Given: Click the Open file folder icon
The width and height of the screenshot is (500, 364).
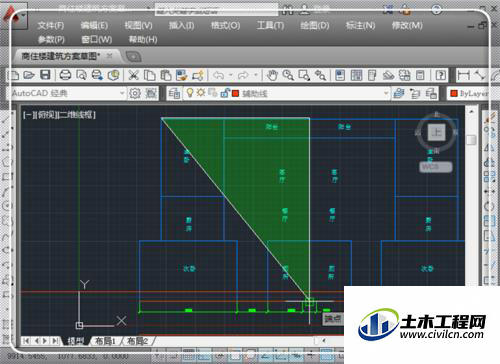Looking at the screenshot, I should tap(29, 75).
